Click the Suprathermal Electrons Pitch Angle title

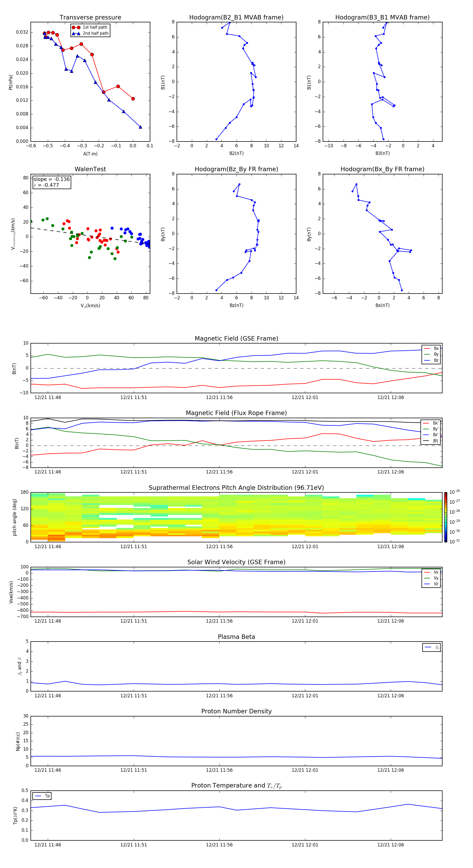(236, 488)
